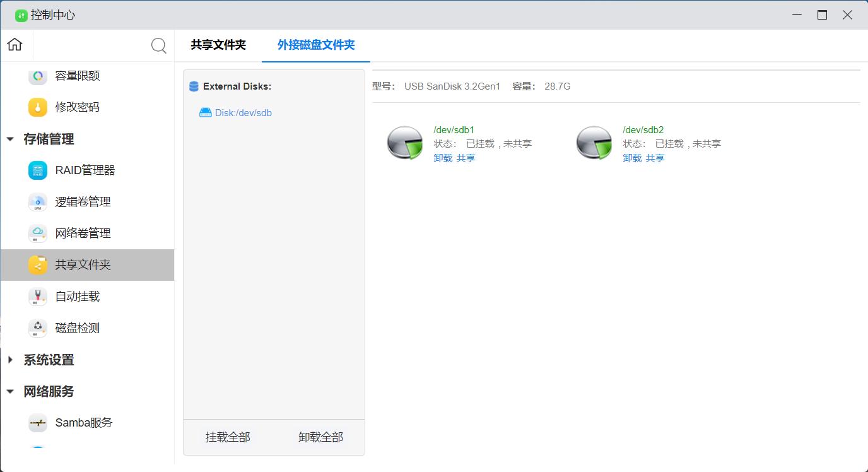
Task: Click the search magnifier icon
Action: click(159, 45)
